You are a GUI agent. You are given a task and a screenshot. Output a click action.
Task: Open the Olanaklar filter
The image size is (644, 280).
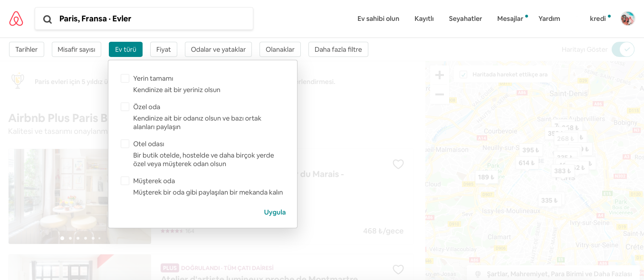tap(280, 49)
